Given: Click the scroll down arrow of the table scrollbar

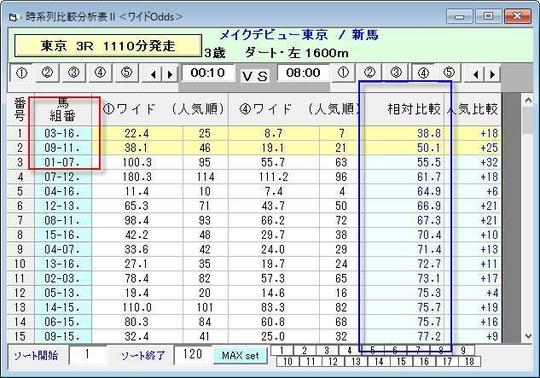Looking at the screenshot, I should click(x=528, y=335).
